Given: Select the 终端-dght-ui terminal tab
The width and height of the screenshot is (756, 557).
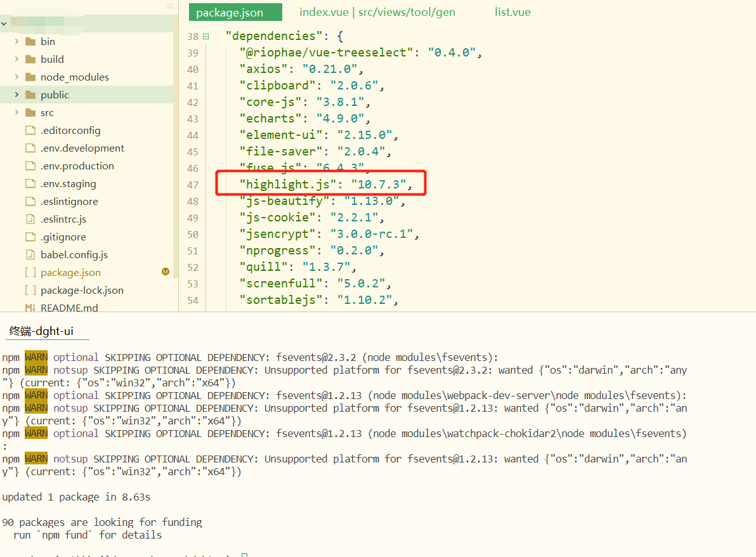Looking at the screenshot, I should (x=41, y=331).
